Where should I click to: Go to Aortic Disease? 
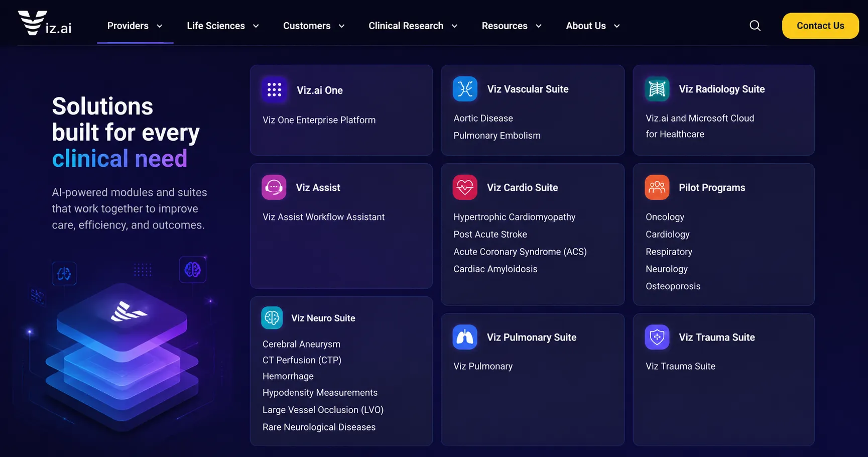[483, 118]
